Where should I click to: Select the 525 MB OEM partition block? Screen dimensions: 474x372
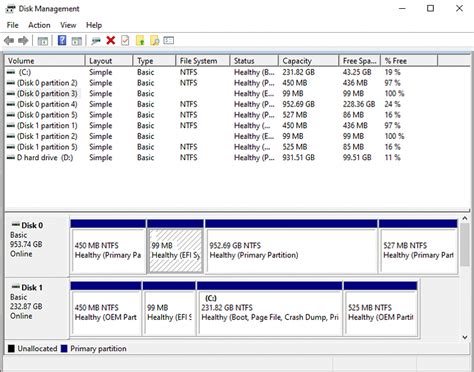(x=381, y=309)
